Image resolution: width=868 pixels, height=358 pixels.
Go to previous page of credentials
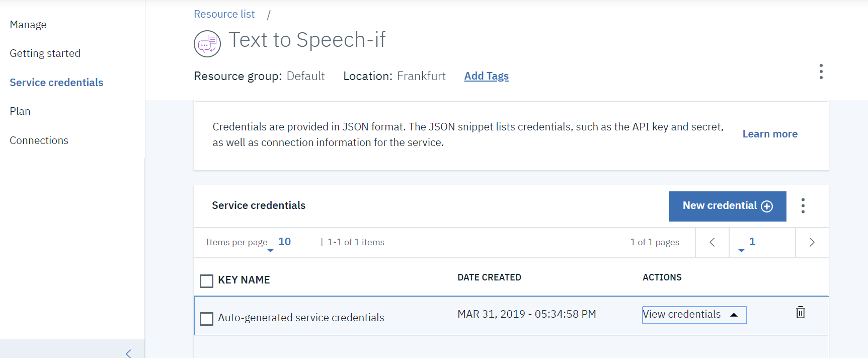click(x=712, y=242)
